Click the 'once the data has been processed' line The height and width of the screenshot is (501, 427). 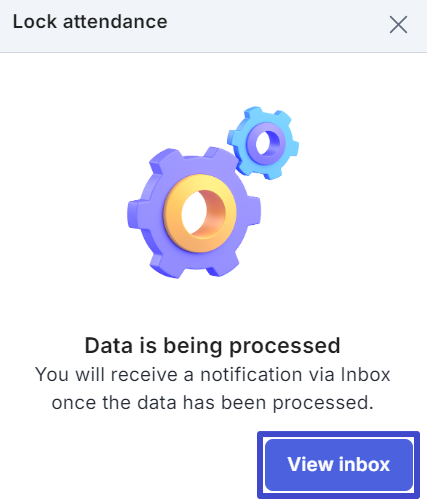[x=213, y=403]
